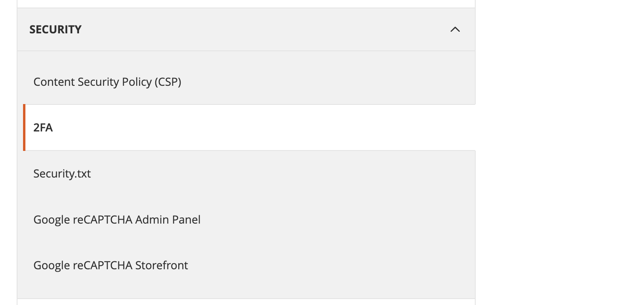This screenshot has width=644, height=305.
Task: Toggle the Security accordion header bar
Action: click(246, 29)
